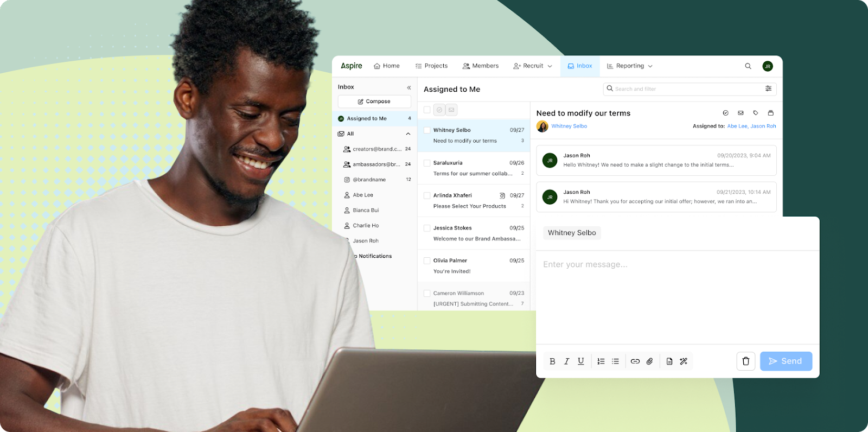Click the trash icon to discard message
This screenshot has width=868, height=432.
(745, 361)
